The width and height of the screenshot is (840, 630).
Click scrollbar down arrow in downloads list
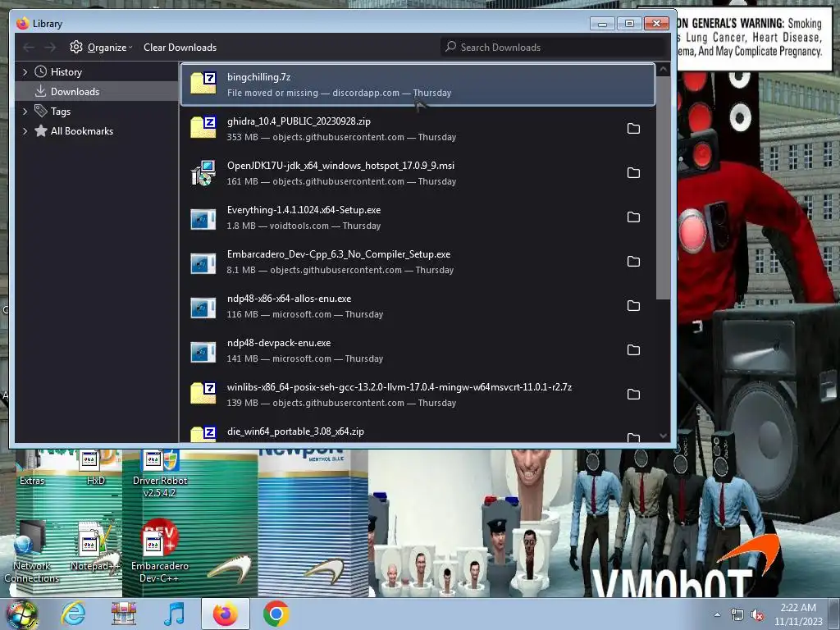[x=663, y=436]
